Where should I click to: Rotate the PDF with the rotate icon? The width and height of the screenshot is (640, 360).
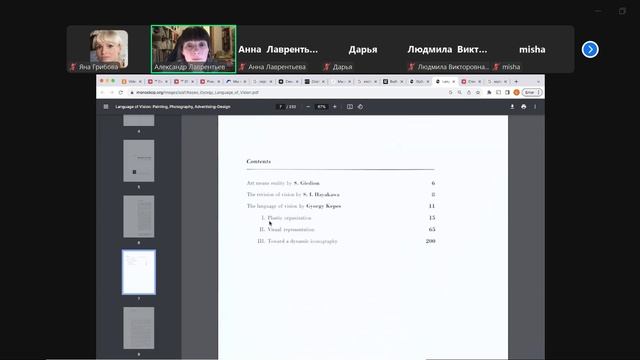pyautogui.click(x=360, y=107)
